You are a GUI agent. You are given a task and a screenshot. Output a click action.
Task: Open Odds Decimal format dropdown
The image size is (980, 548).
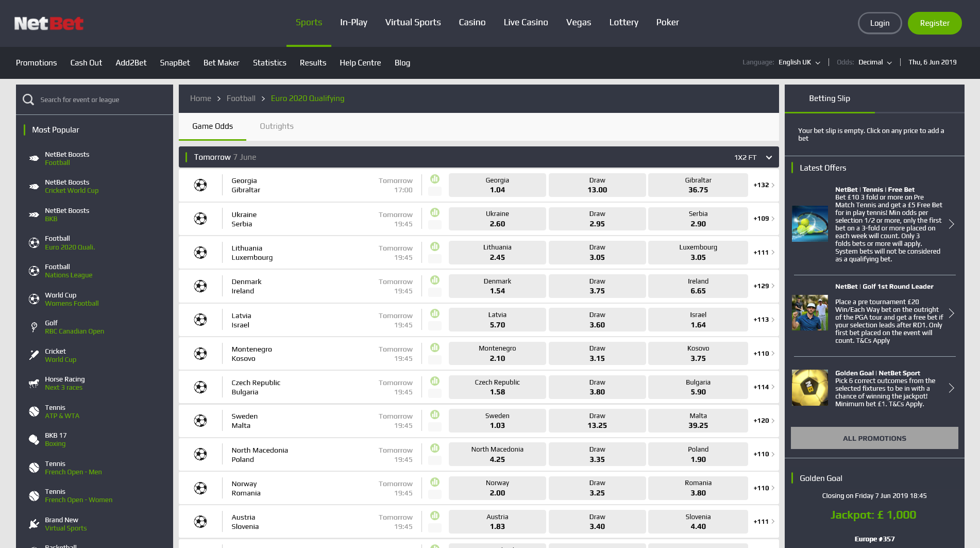tap(875, 62)
